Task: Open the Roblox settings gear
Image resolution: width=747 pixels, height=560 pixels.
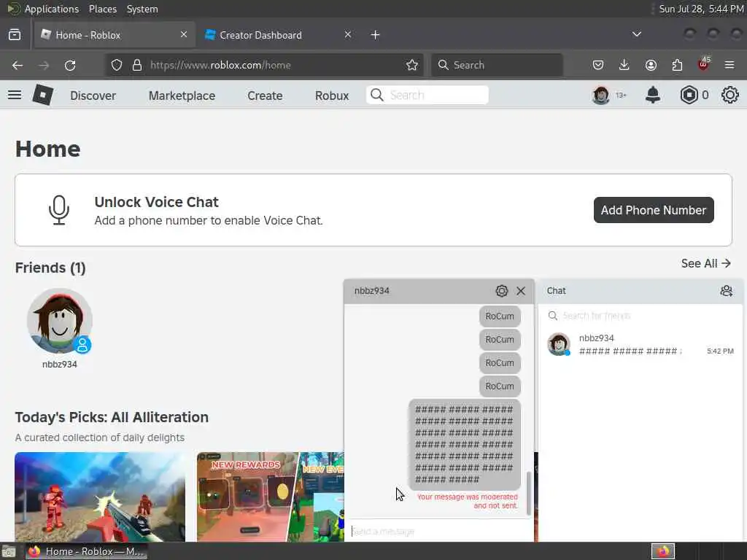Action: click(x=729, y=96)
